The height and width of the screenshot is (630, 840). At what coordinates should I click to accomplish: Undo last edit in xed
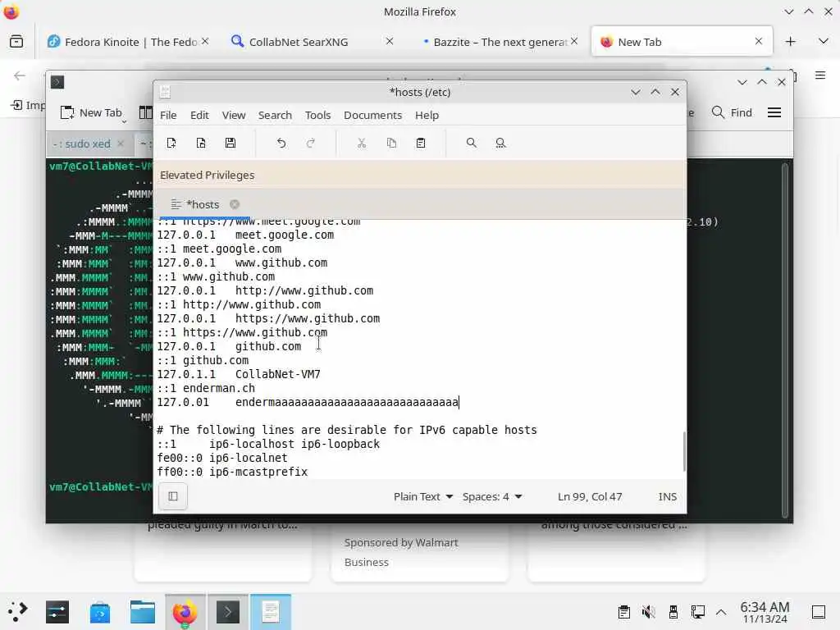[x=281, y=143]
